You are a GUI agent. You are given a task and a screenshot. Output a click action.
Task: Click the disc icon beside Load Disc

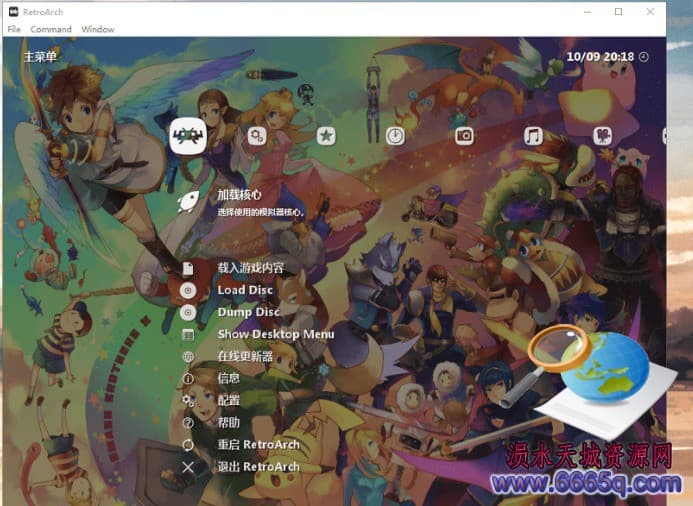(188, 290)
